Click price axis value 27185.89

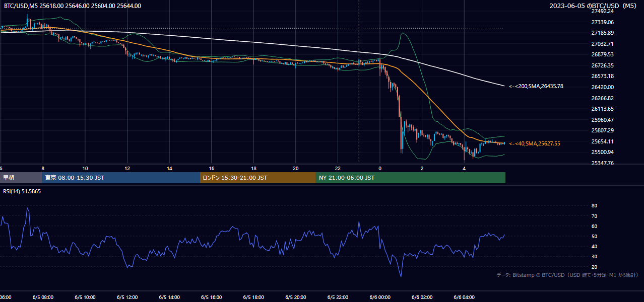click(x=603, y=33)
